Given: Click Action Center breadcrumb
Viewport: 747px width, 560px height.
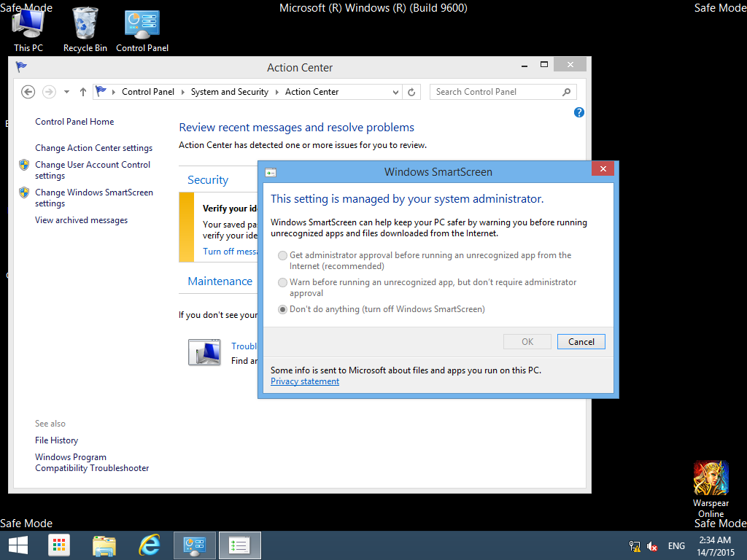Looking at the screenshot, I should [x=311, y=92].
